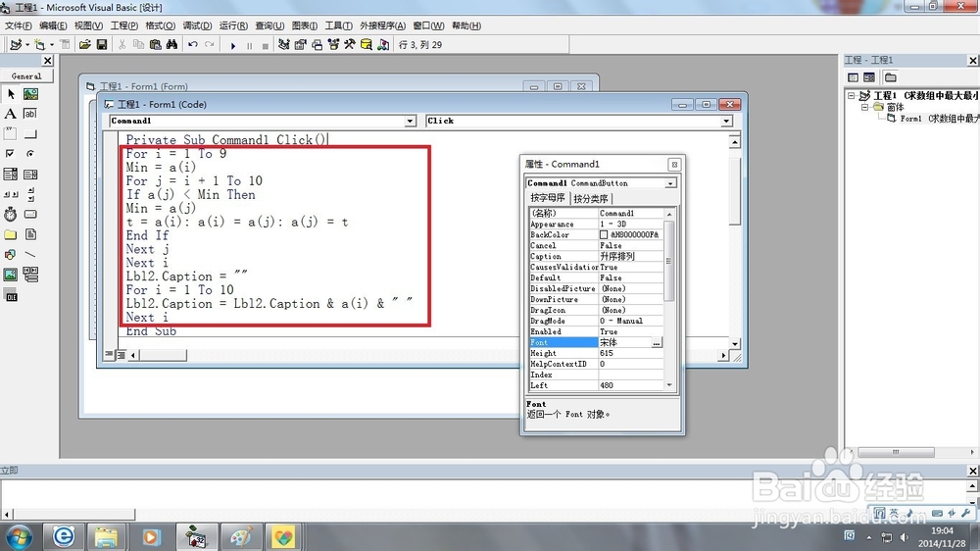
Task: Select the Pointer tool in toolbox
Action: tap(11, 94)
